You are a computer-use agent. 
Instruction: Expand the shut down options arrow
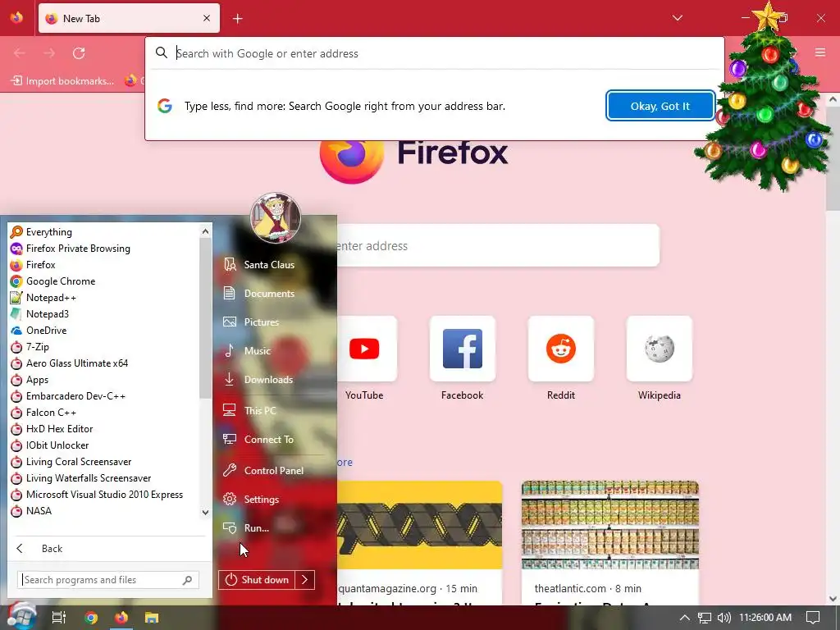[305, 580]
